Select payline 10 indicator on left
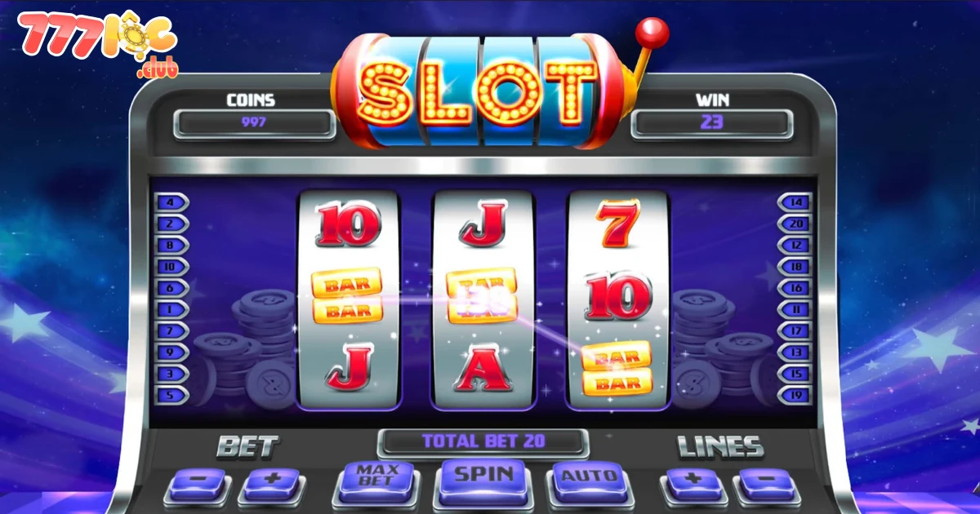The height and width of the screenshot is (514, 980). click(x=171, y=266)
